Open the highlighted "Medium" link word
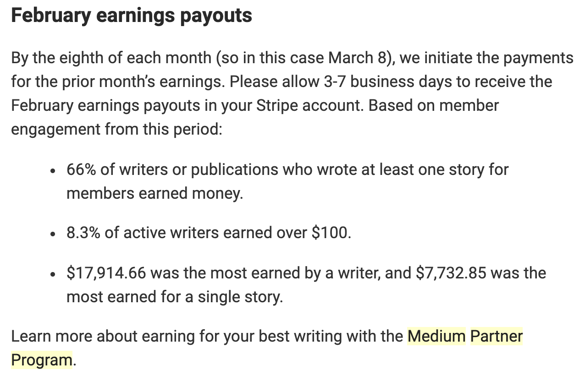The height and width of the screenshot is (392, 574). click(x=436, y=336)
